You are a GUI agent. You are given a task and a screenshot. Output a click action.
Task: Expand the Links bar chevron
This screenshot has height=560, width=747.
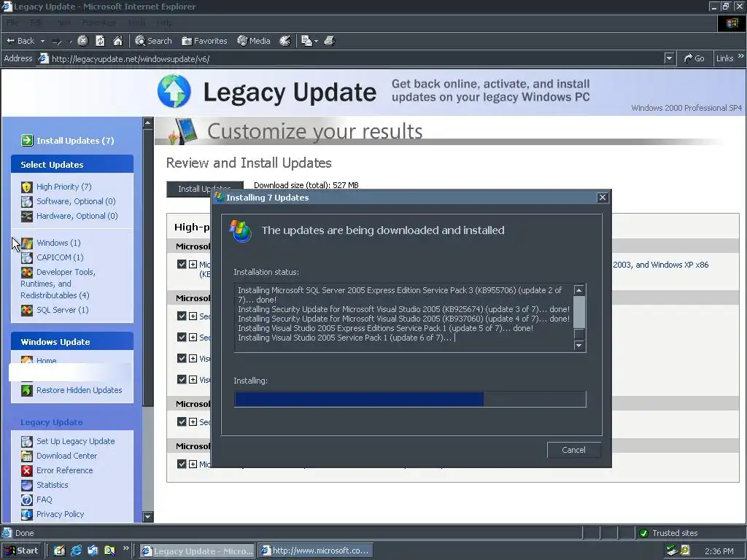[x=741, y=56]
